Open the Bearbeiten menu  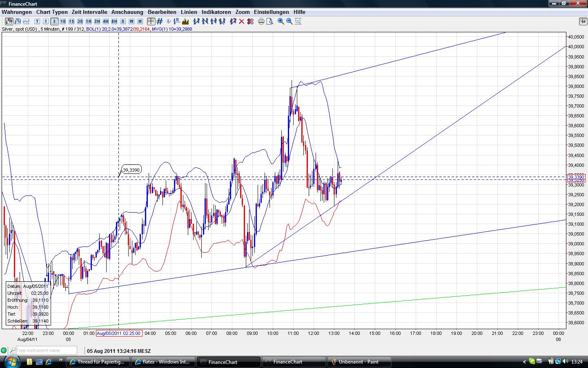pos(162,12)
